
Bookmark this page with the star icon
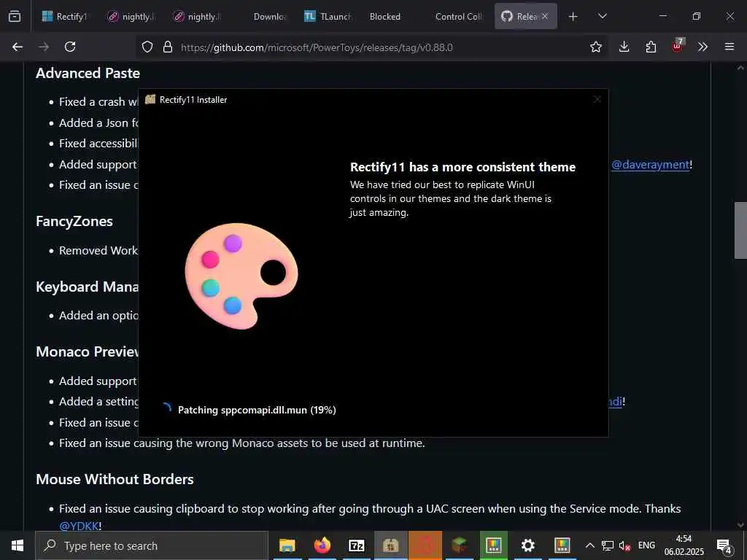[595, 47]
